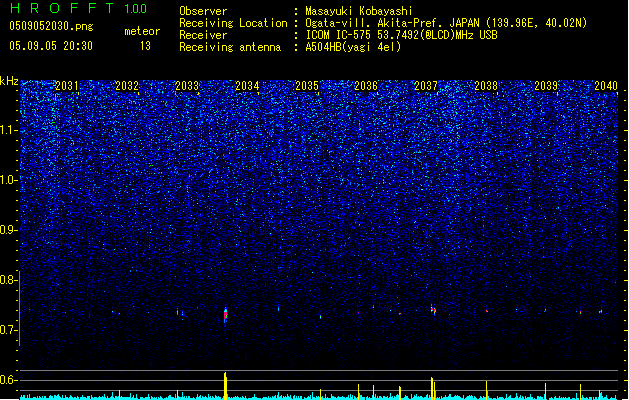Click the yellow power spike near 2037

(x=432, y=388)
